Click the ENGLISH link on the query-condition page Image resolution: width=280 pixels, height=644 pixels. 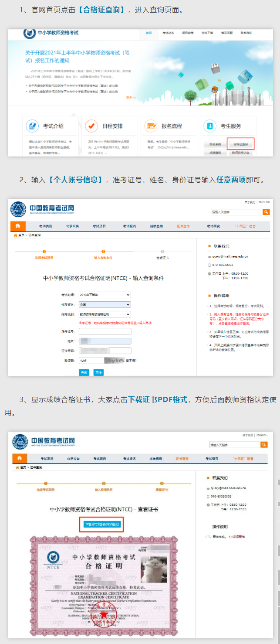[264, 203]
